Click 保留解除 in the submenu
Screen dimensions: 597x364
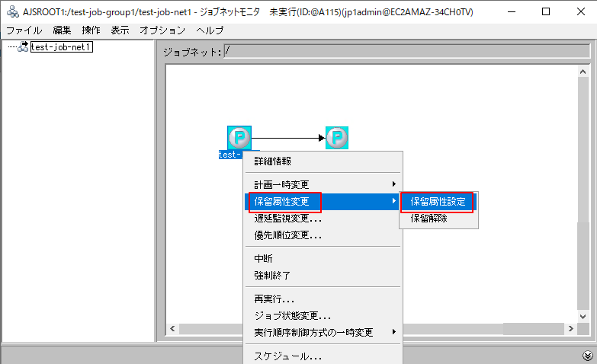(438, 219)
